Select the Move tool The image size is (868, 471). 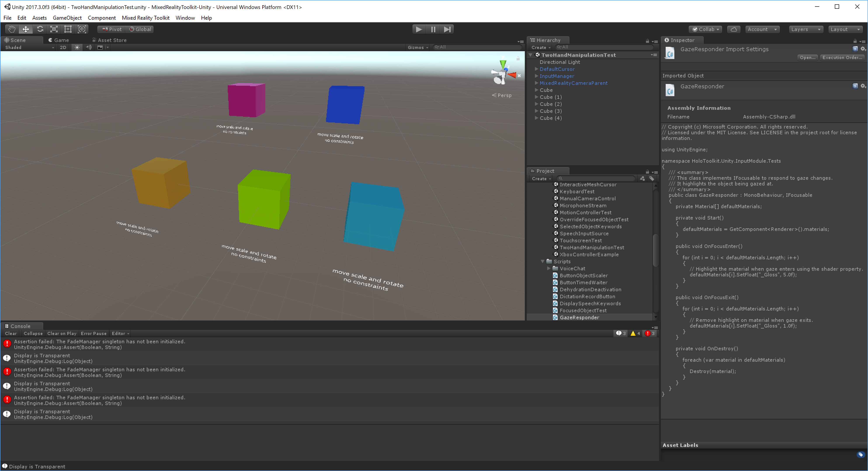(x=26, y=29)
